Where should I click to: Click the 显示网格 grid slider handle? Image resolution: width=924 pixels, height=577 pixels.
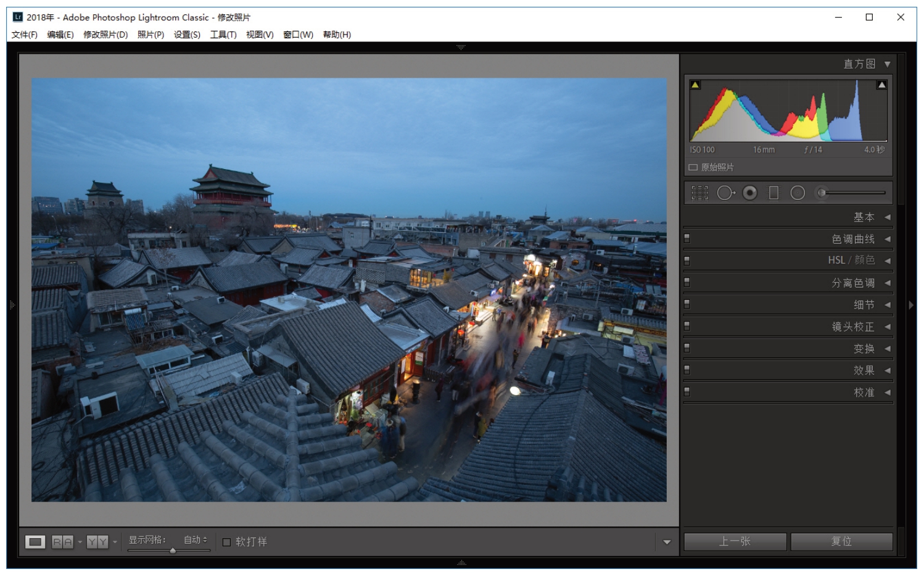(x=173, y=550)
